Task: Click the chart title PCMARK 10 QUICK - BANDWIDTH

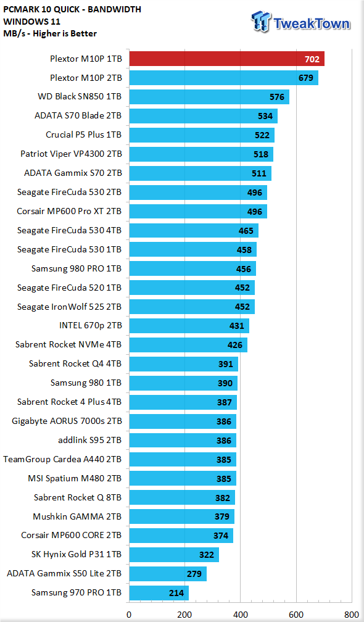Action: click(x=72, y=9)
